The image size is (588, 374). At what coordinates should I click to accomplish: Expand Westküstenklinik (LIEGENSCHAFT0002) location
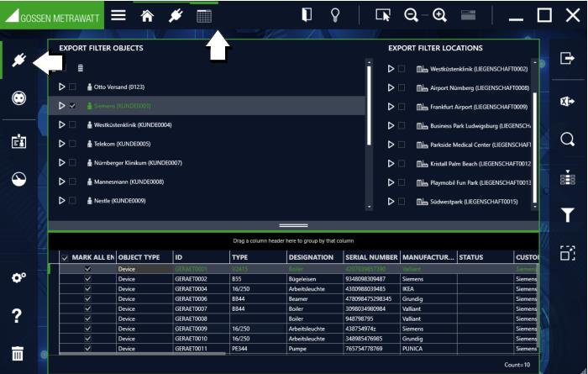[x=391, y=69]
